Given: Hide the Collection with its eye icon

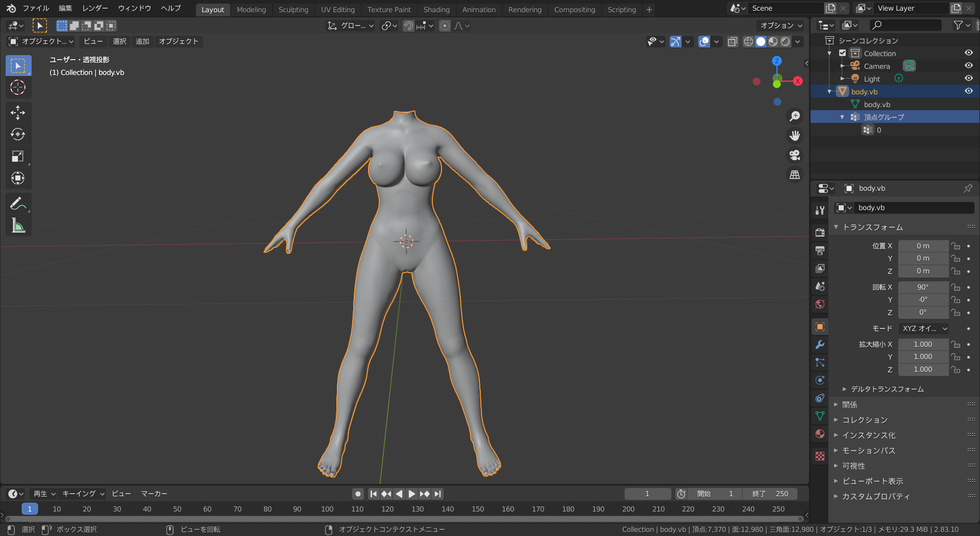Looking at the screenshot, I should click(x=968, y=53).
